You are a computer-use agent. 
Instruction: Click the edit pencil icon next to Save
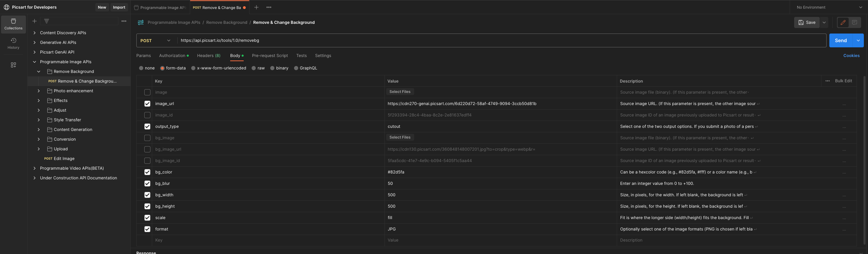[x=843, y=22]
